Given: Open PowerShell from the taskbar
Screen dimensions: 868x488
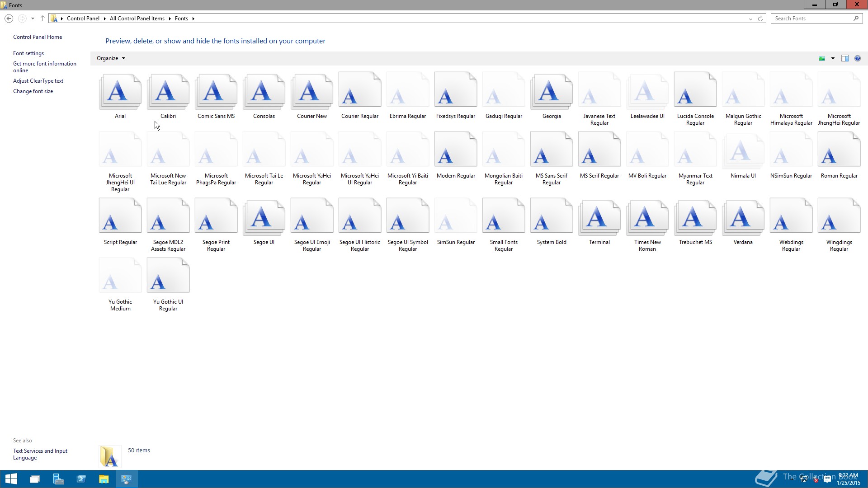Looking at the screenshot, I should [81, 479].
